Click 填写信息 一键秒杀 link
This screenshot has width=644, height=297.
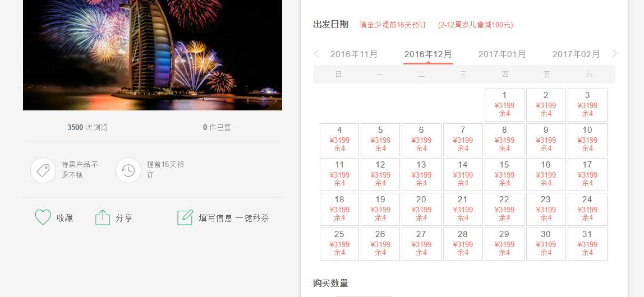click(233, 218)
